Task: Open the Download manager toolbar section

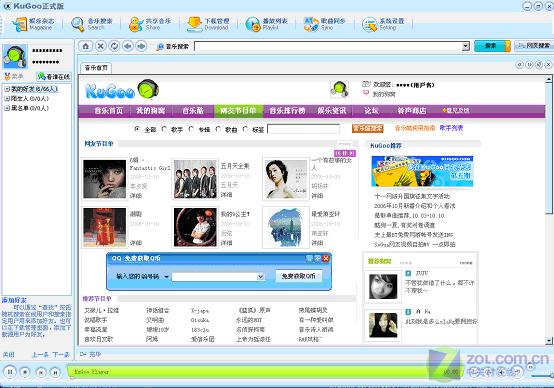Action: (x=208, y=24)
